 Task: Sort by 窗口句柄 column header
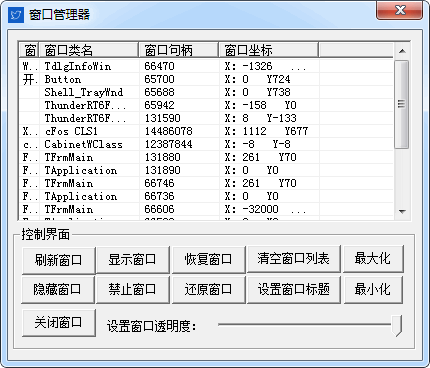tap(179, 50)
